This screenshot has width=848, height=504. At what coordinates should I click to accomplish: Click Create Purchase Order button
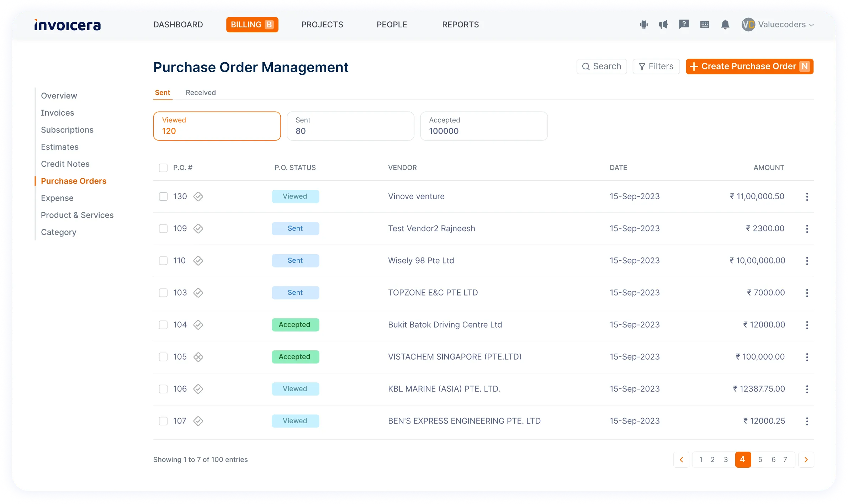[x=749, y=67]
